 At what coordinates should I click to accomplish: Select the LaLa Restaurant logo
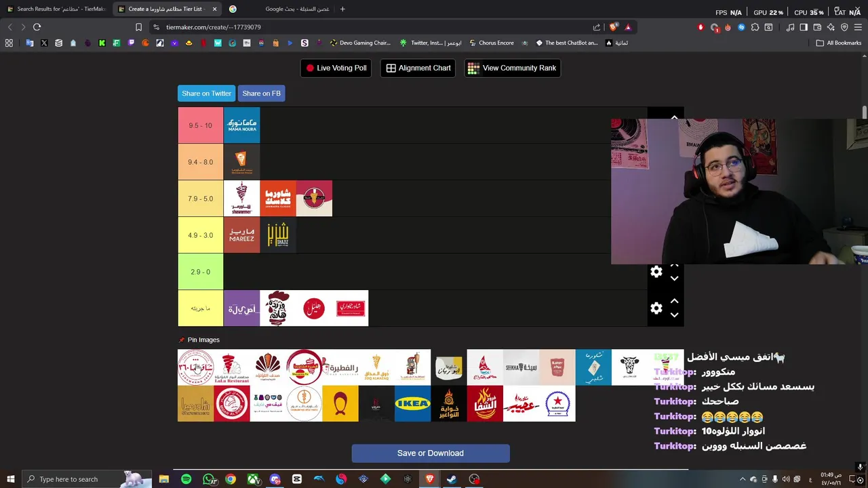pos(232,367)
